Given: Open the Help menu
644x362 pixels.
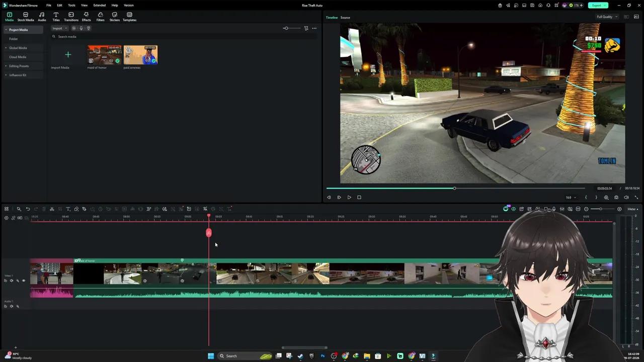Looking at the screenshot, I should [115, 5].
